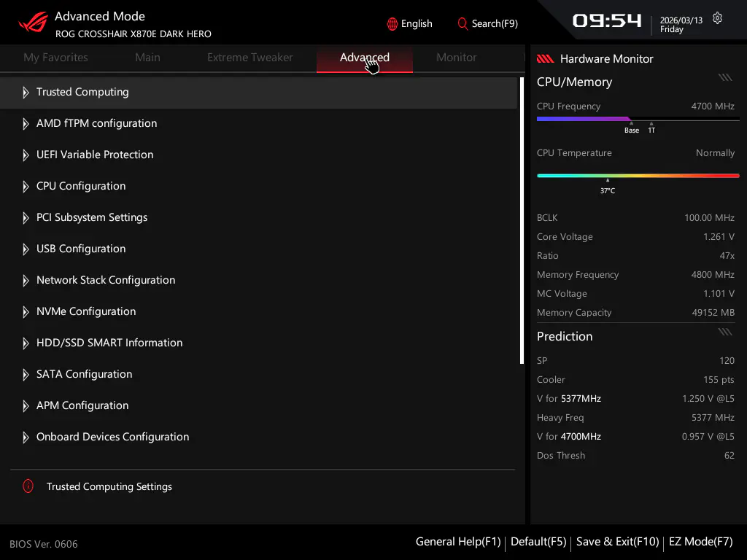This screenshot has height=560, width=747.
Task: Load defaults with Default(F5)
Action: [538, 542]
